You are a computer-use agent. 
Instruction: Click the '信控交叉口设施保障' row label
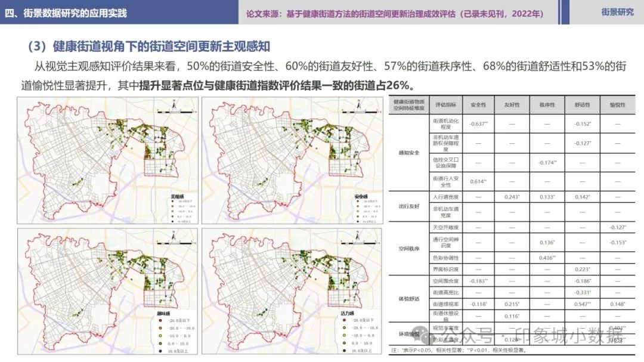pos(445,162)
